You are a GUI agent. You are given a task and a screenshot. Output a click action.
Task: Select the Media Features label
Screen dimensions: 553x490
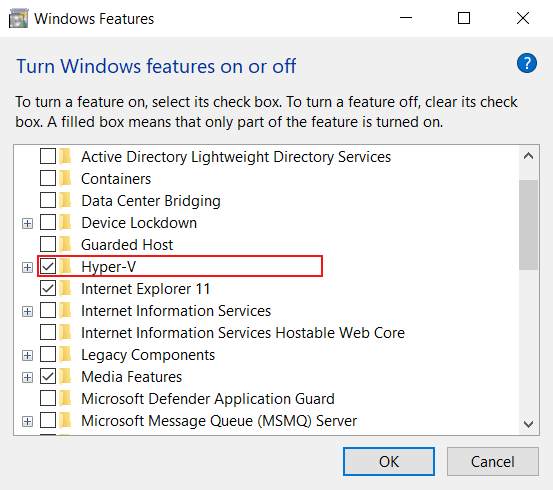tap(132, 377)
